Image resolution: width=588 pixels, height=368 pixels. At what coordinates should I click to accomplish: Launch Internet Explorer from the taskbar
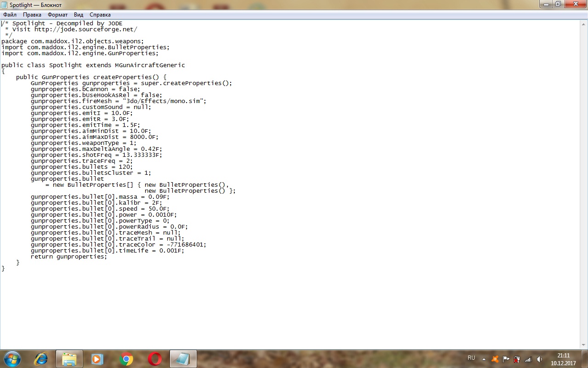[40, 359]
